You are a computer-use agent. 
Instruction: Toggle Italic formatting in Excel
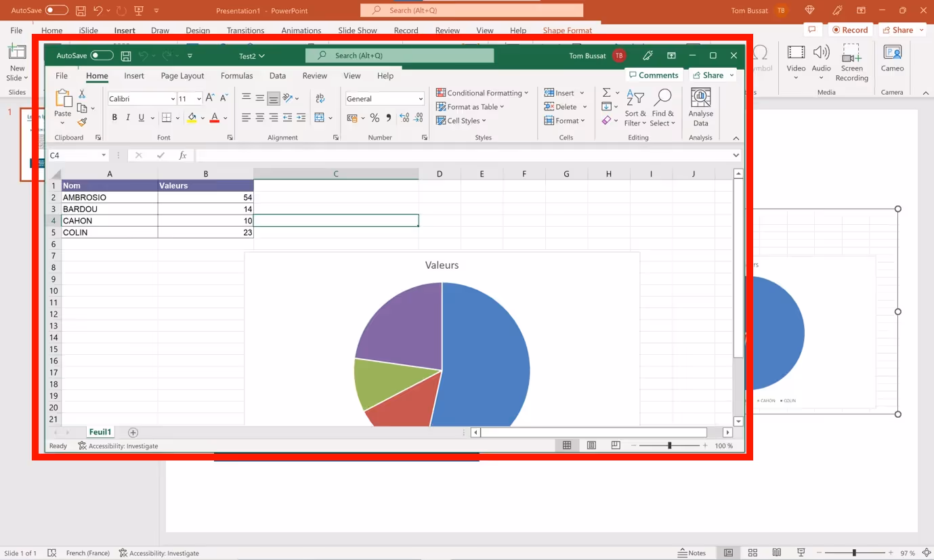pyautogui.click(x=128, y=118)
